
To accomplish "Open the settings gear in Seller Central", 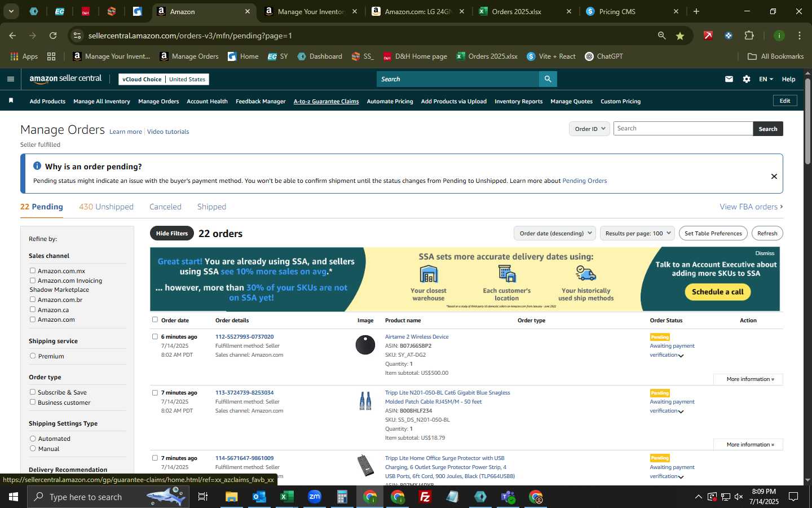I will 747,79.
